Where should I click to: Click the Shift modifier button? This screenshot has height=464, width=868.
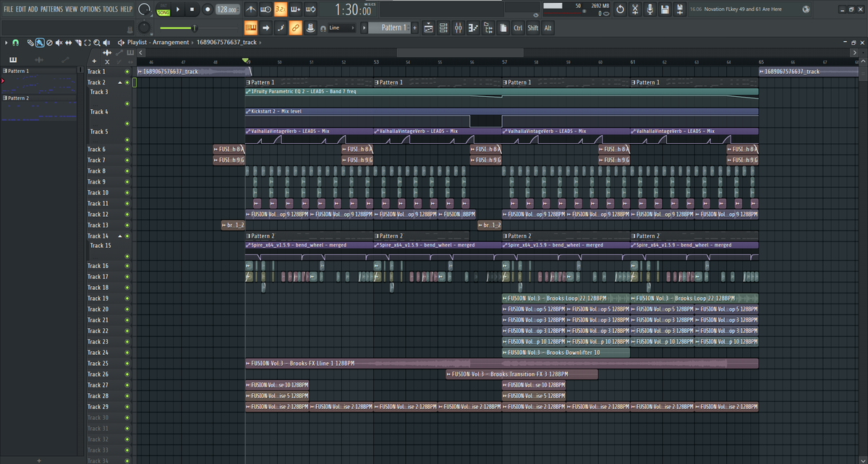click(x=532, y=28)
